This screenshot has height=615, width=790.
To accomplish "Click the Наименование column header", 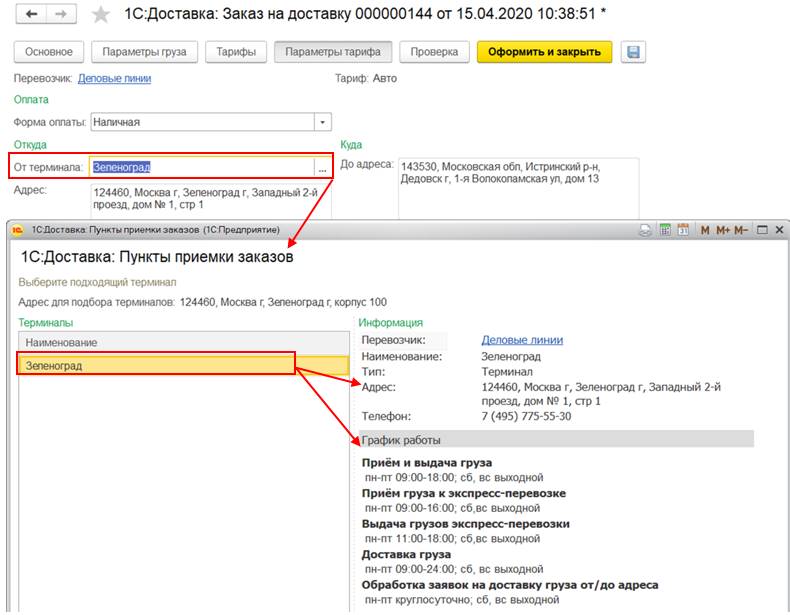I will coord(183,343).
